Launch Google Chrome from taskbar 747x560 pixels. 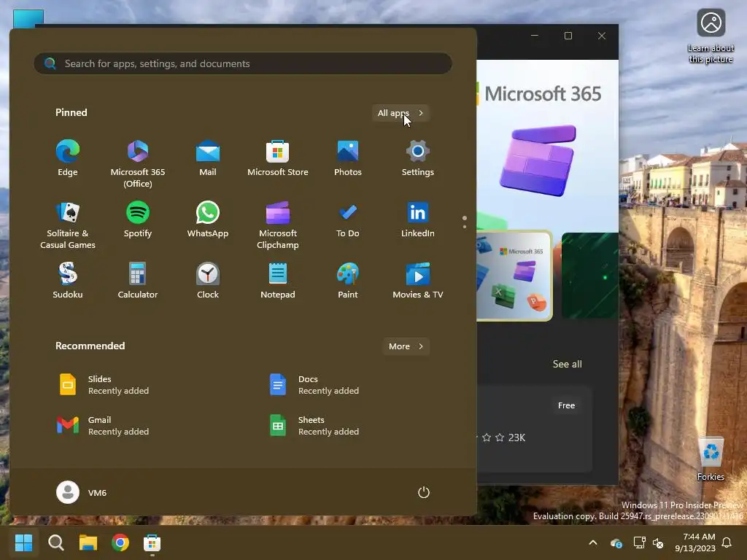pos(120,542)
